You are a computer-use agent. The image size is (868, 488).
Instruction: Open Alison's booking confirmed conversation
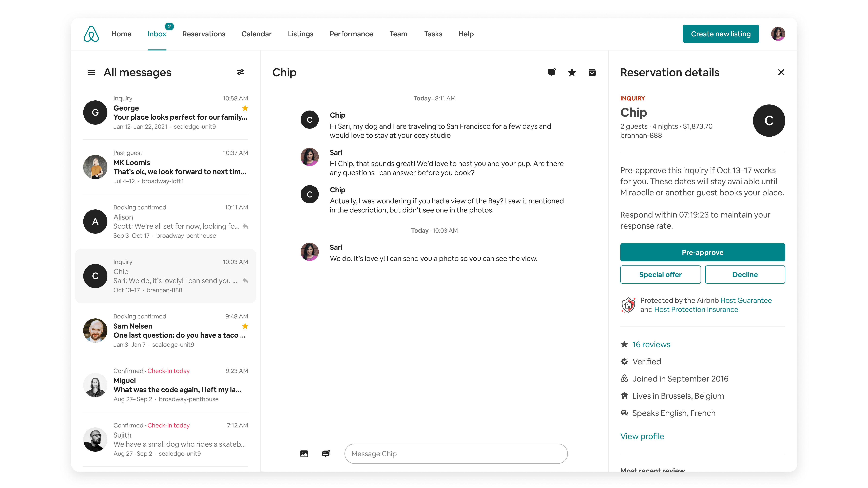[x=165, y=221]
